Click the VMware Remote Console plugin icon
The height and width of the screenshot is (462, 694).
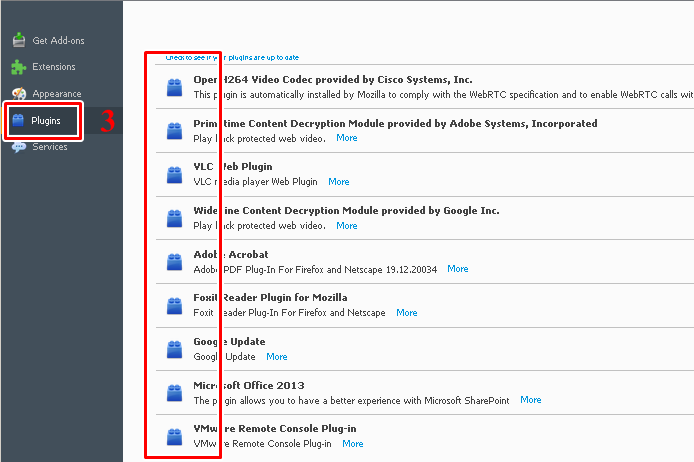174,436
